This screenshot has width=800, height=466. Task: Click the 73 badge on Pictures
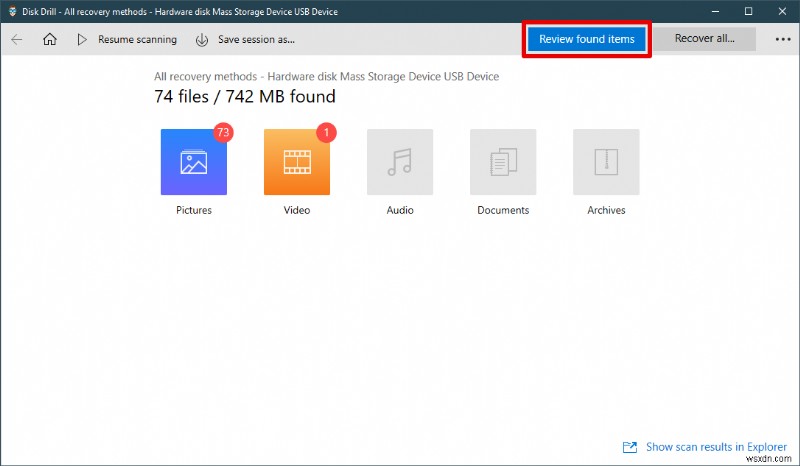(223, 132)
